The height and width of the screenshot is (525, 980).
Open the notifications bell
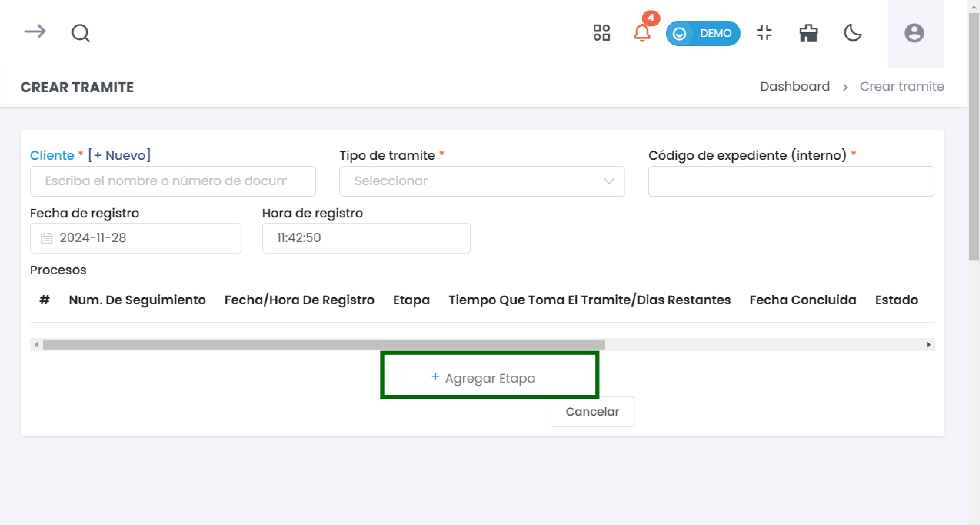click(642, 33)
